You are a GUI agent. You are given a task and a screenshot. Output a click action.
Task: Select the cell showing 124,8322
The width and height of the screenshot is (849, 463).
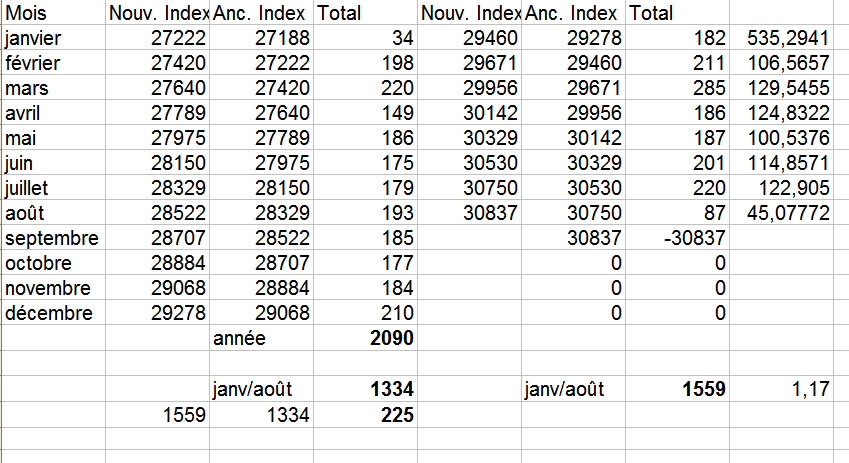click(x=781, y=112)
